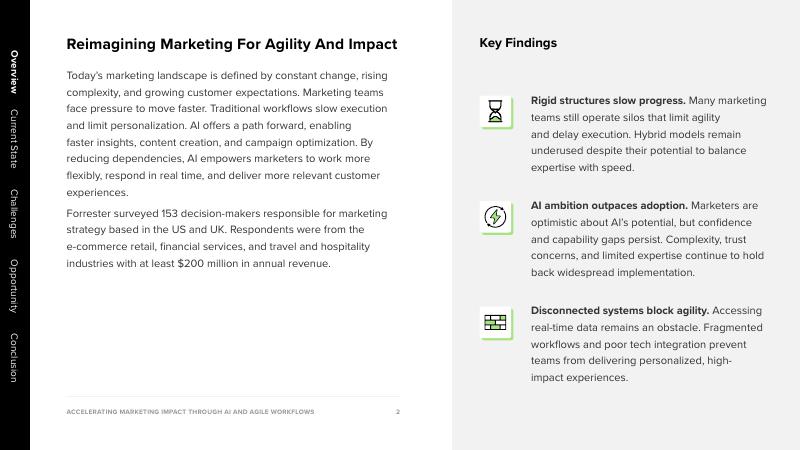This screenshot has height=450, width=800.
Task: Click the lightning bolt icon beside AI ambition
Action: (495, 217)
